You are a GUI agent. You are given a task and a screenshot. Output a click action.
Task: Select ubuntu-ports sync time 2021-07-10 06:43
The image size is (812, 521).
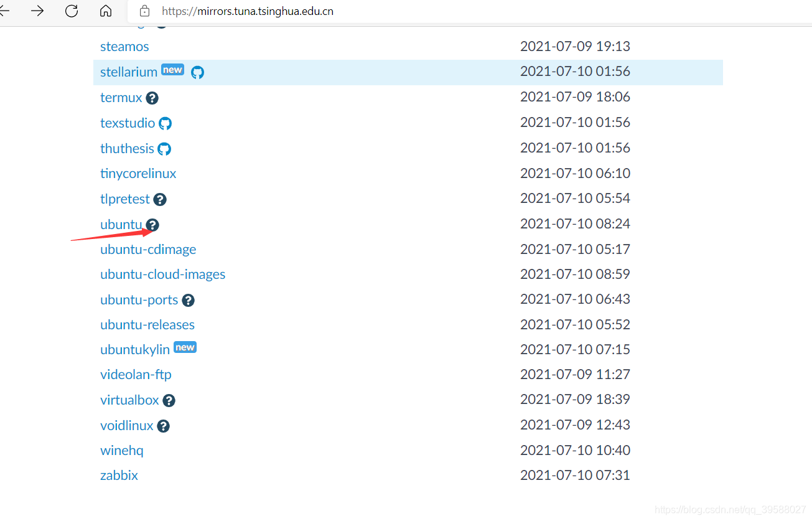575,299
